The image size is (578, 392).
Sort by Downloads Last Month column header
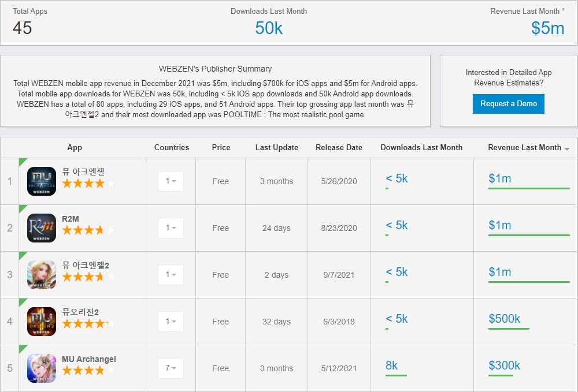click(x=421, y=148)
